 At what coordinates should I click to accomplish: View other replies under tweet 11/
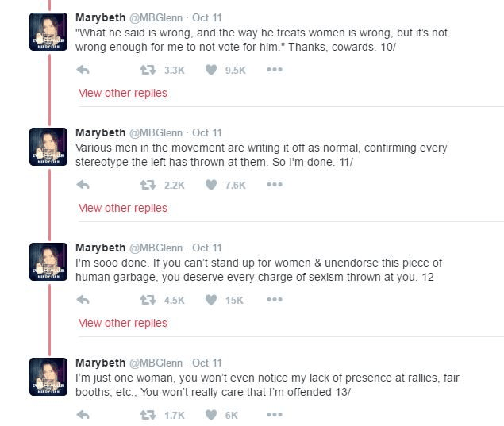tap(123, 208)
